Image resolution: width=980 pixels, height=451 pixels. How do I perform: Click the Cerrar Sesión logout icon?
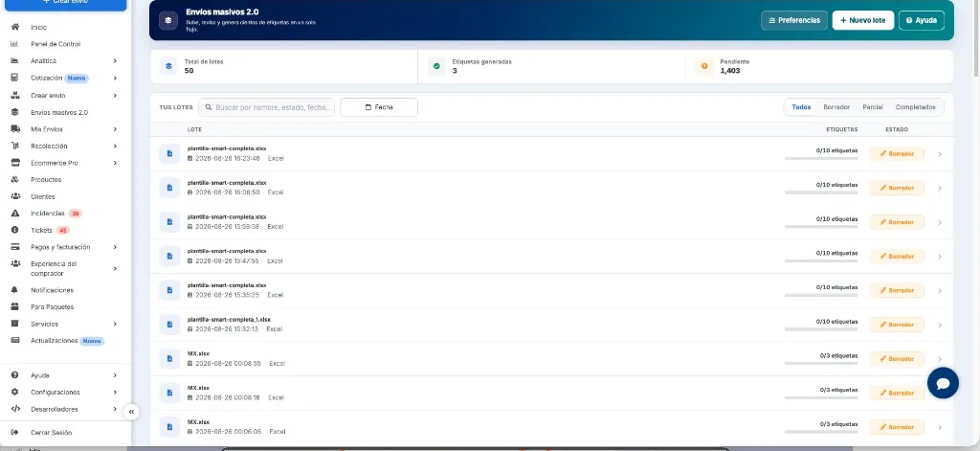point(15,432)
